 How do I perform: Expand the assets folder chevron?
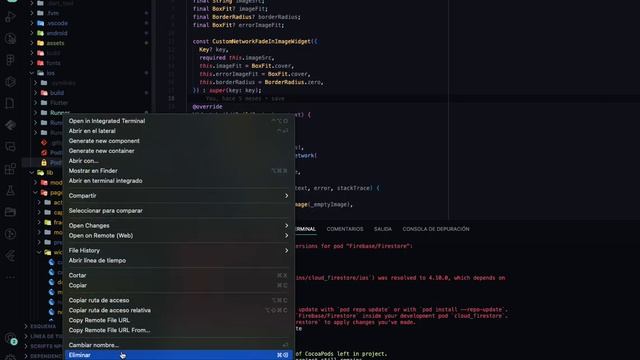click(32, 43)
